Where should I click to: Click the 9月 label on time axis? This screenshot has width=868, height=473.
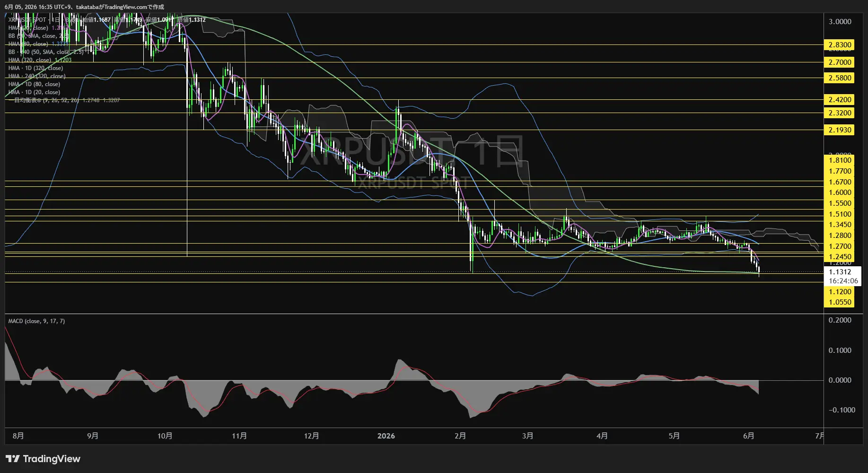(93, 436)
